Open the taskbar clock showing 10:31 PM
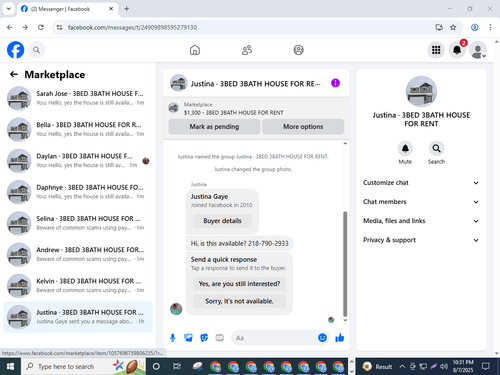The width and height of the screenshot is (500, 375). pos(463,366)
